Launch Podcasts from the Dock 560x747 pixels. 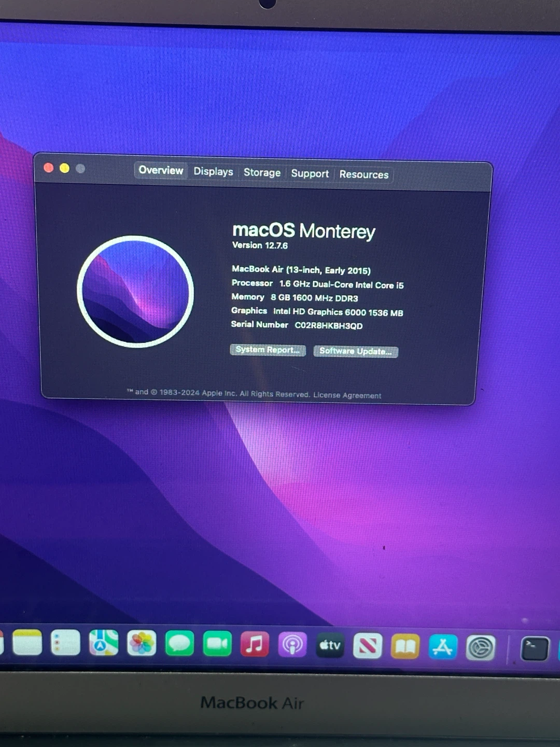point(292,645)
